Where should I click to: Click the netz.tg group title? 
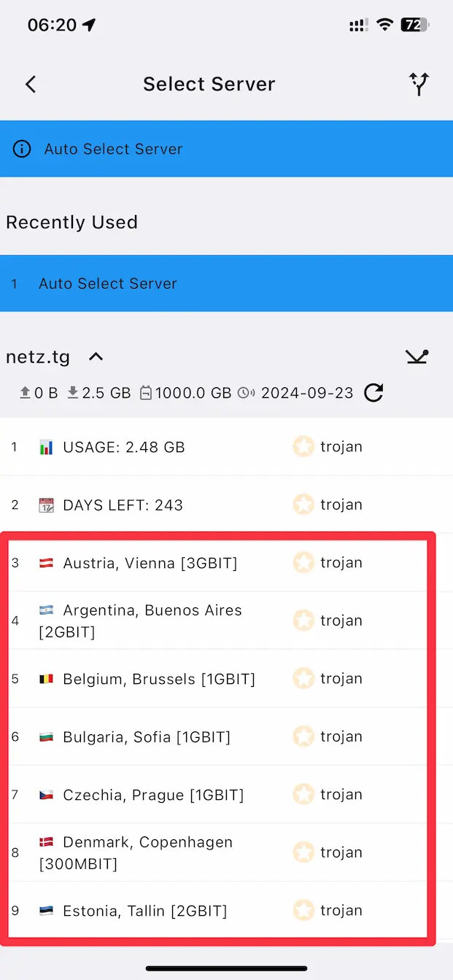point(38,357)
